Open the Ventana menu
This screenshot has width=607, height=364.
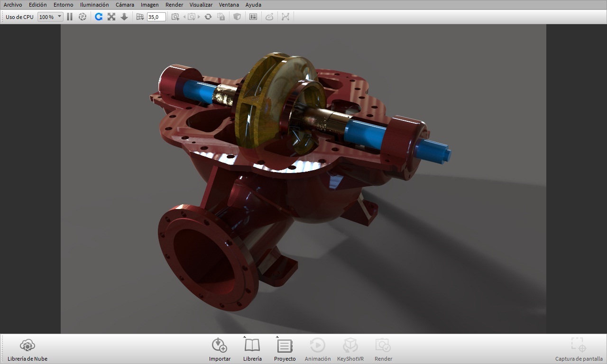[229, 5]
